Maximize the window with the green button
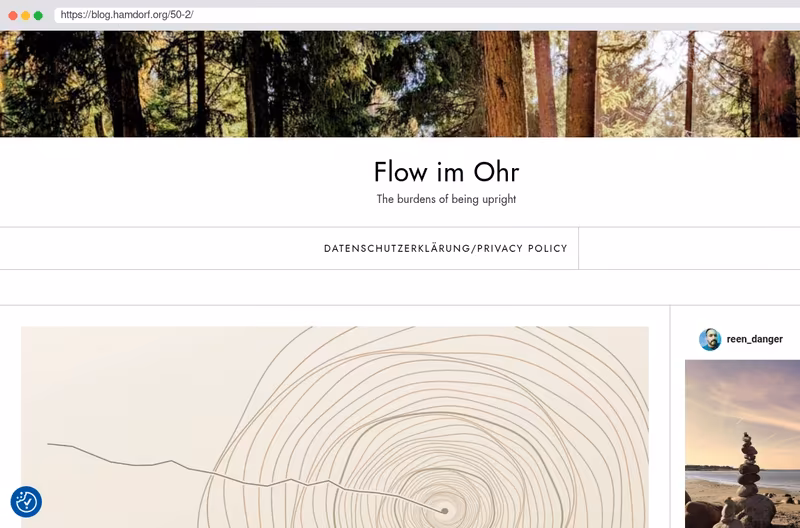Image resolution: width=800 pixels, height=528 pixels. (x=38, y=15)
